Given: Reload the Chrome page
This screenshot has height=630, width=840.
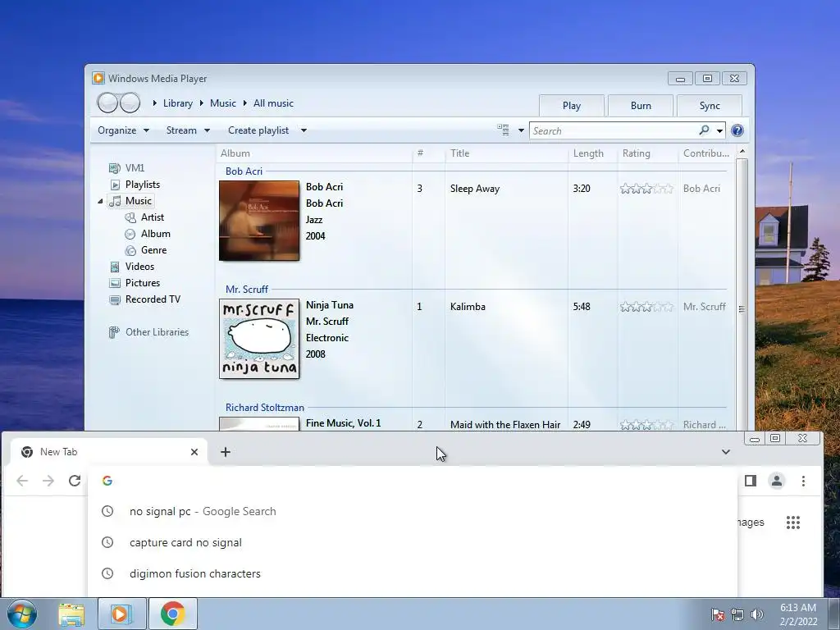Looking at the screenshot, I should point(75,481).
